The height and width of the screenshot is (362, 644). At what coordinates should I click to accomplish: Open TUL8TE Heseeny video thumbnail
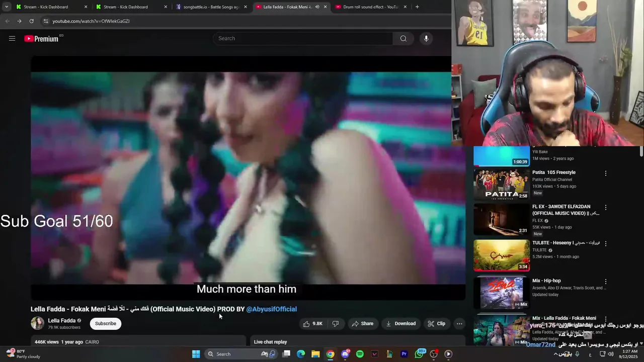(501, 255)
